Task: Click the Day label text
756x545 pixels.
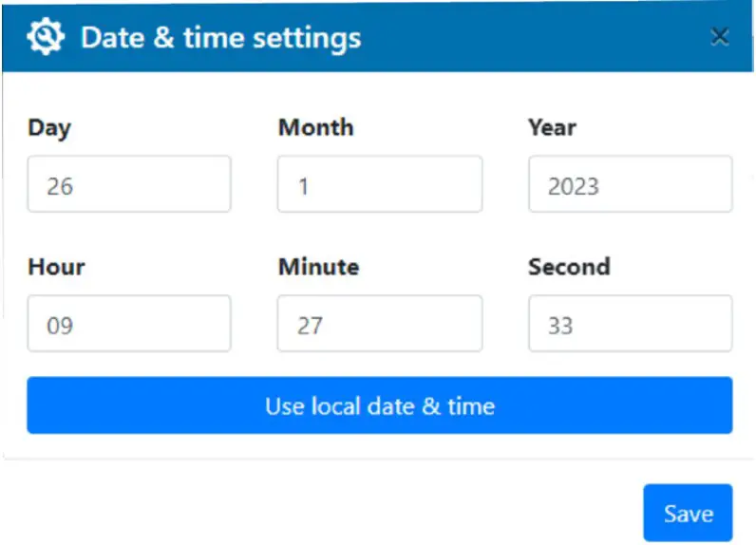Action: (49, 127)
